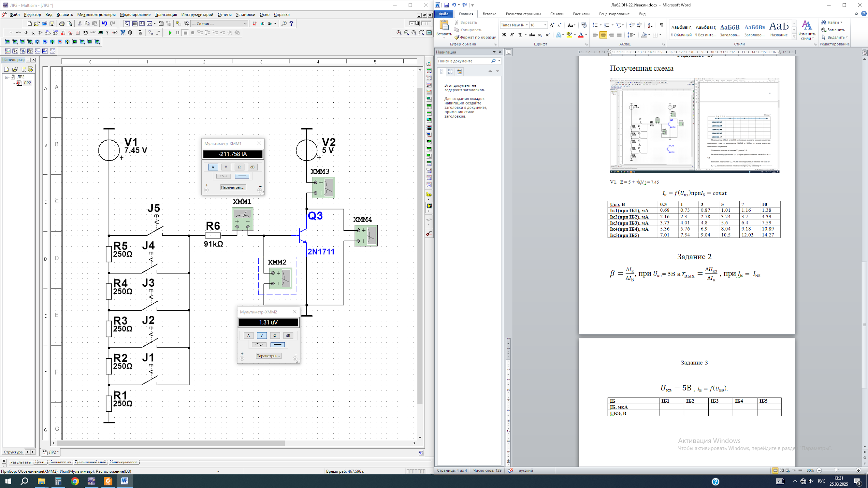Select ohmmeter Ω mode in Мультиметр-XMM2
Image resolution: width=868 pixels, height=488 pixels.
click(x=275, y=335)
